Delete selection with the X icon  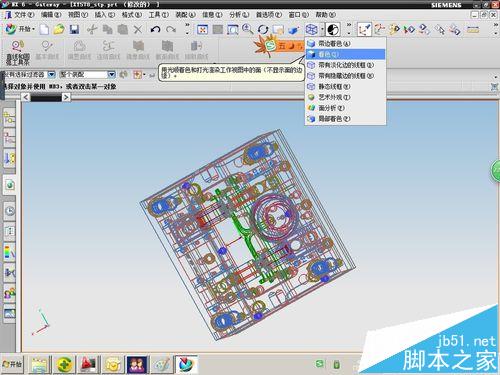pyautogui.click(x=137, y=30)
